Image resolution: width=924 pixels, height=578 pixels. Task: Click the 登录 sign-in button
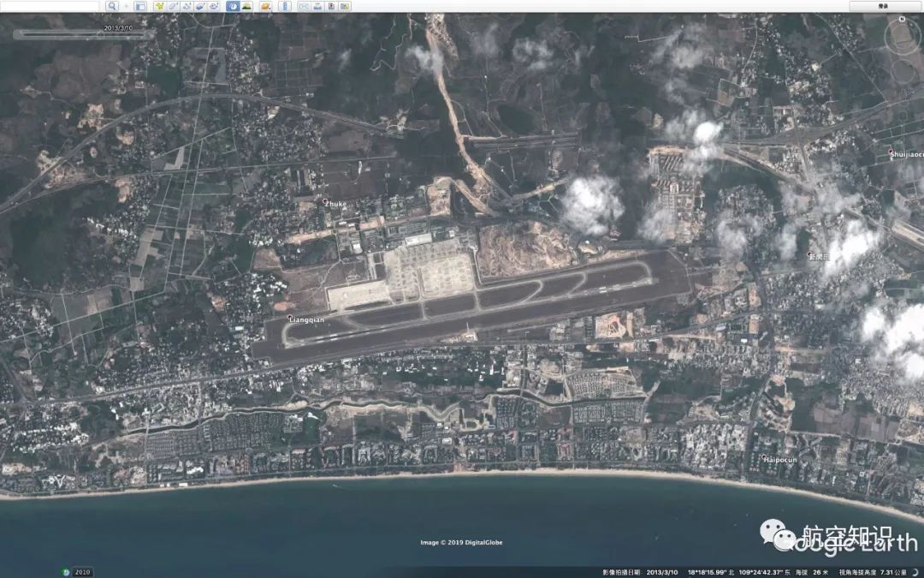pos(883,6)
